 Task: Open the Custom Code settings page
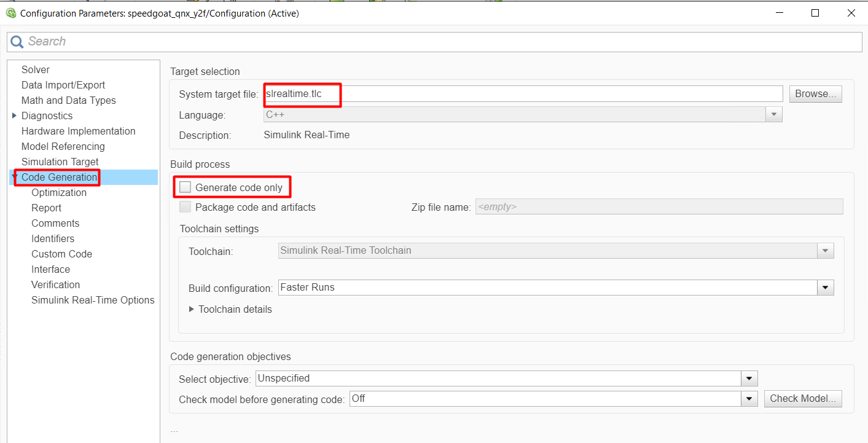coord(61,254)
